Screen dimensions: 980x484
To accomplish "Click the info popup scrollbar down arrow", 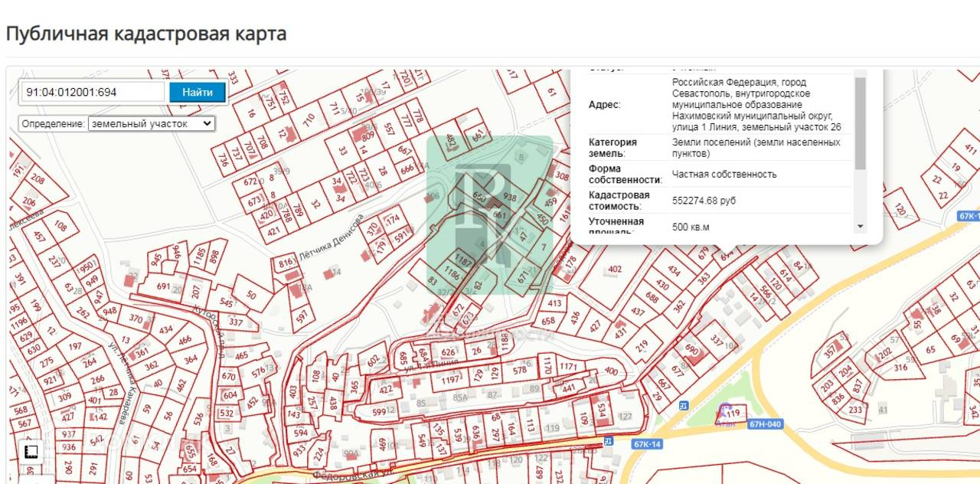I will coord(860,227).
